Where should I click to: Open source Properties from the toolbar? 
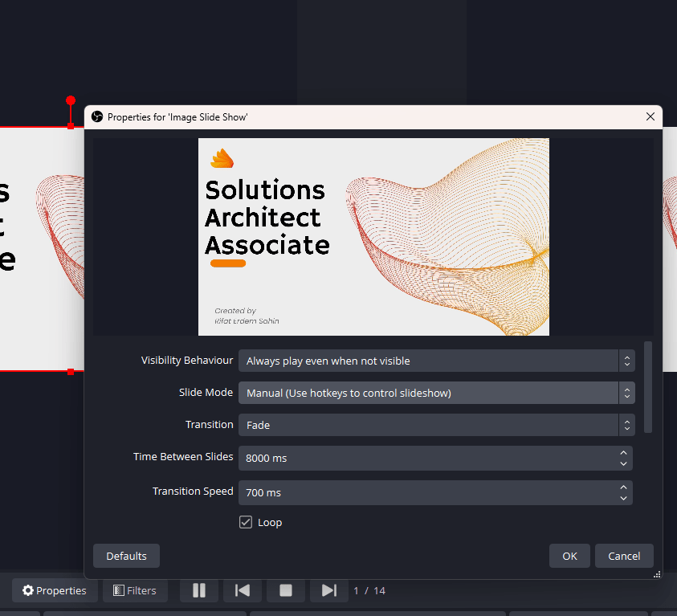[x=55, y=590]
